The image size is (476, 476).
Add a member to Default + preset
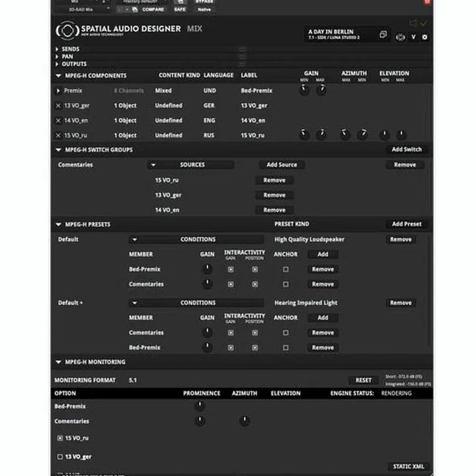(x=323, y=317)
